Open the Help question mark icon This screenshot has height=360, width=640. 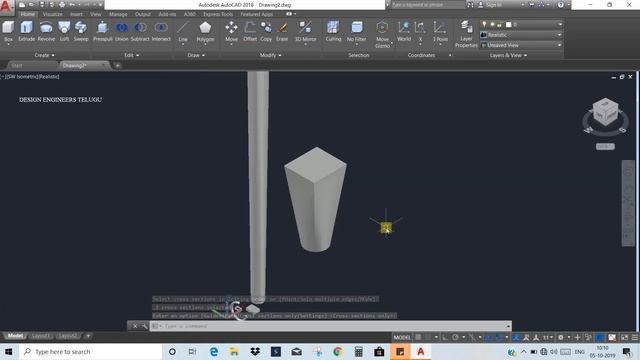561,5
